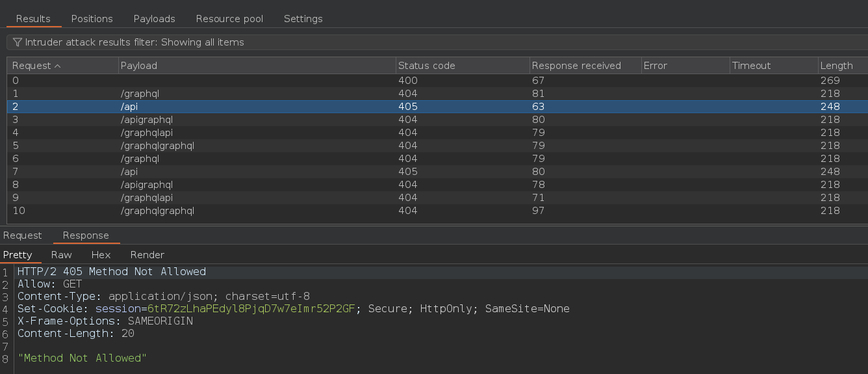
Task: Go to the Resource pool tab
Action: 229,19
